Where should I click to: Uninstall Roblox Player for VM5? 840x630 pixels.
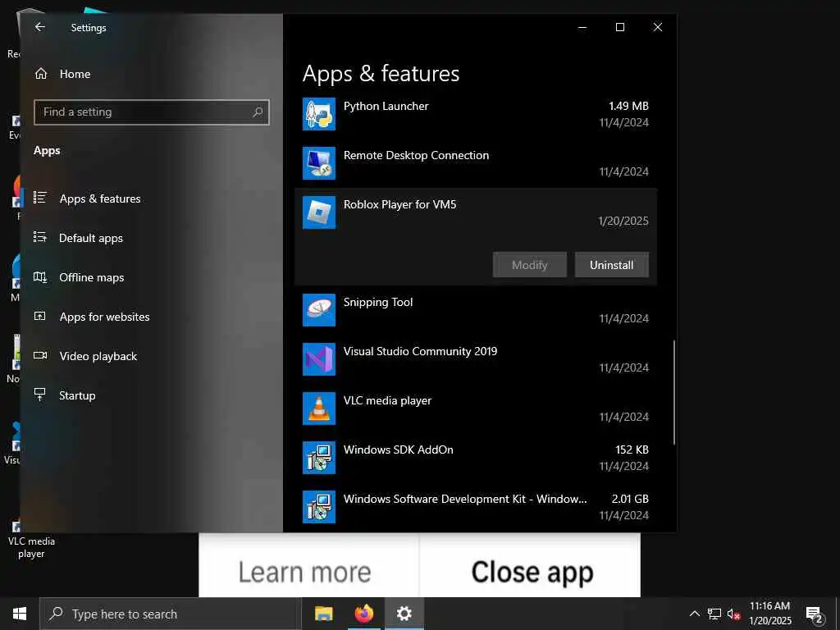(x=612, y=265)
